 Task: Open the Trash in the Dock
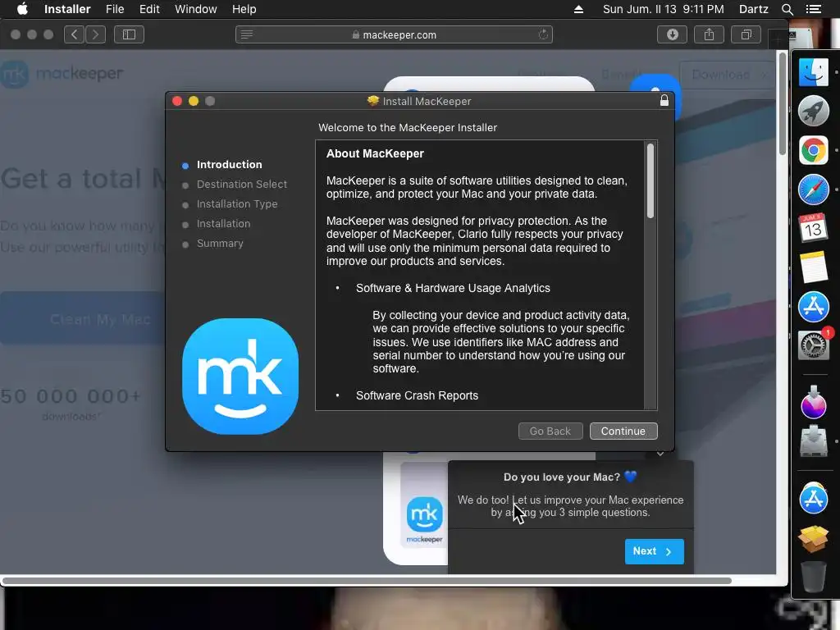click(813, 576)
